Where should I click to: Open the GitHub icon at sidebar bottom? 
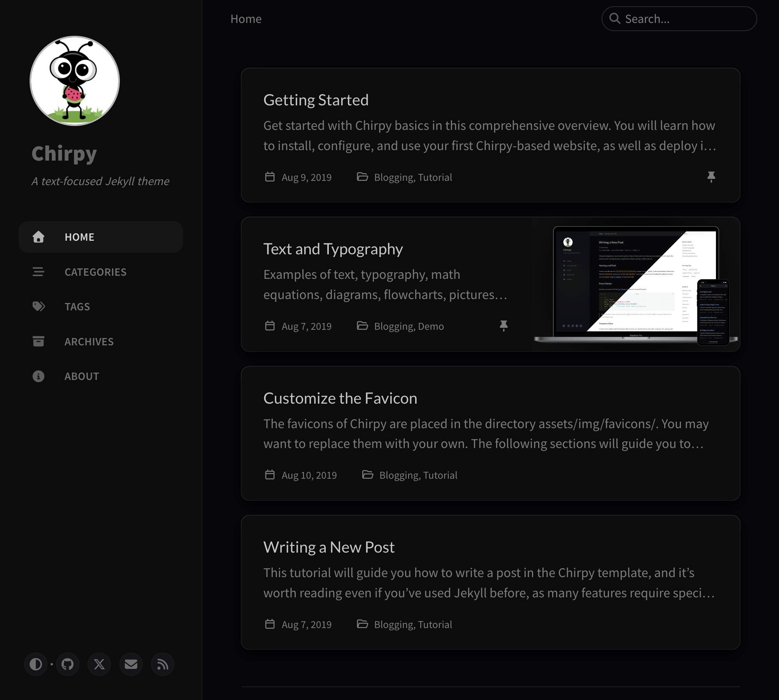pos(68,664)
